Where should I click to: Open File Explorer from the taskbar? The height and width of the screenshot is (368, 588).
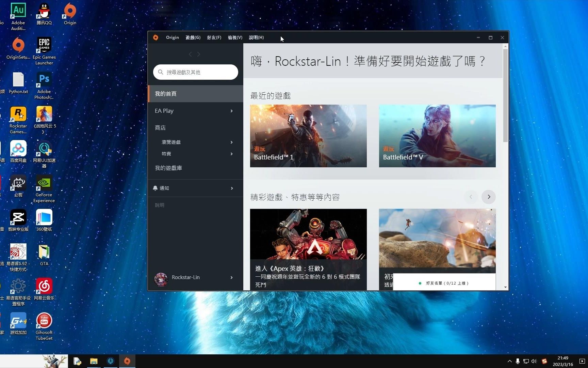point(94,361)
